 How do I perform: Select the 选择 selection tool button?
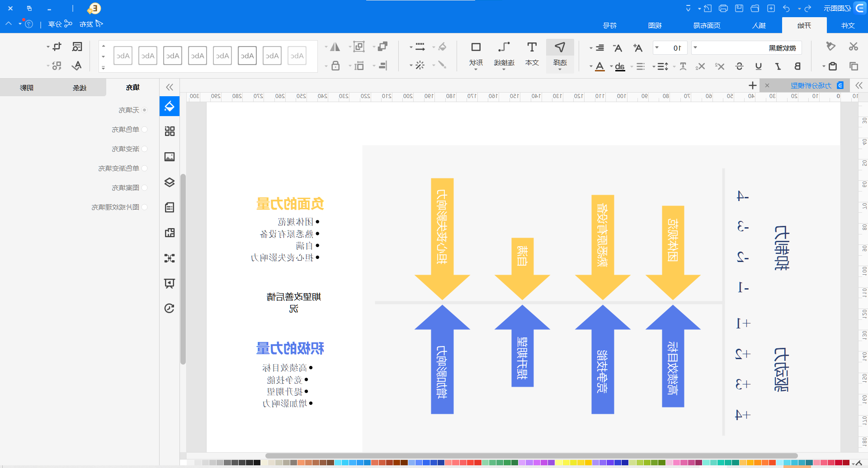[x=560, y=55]
